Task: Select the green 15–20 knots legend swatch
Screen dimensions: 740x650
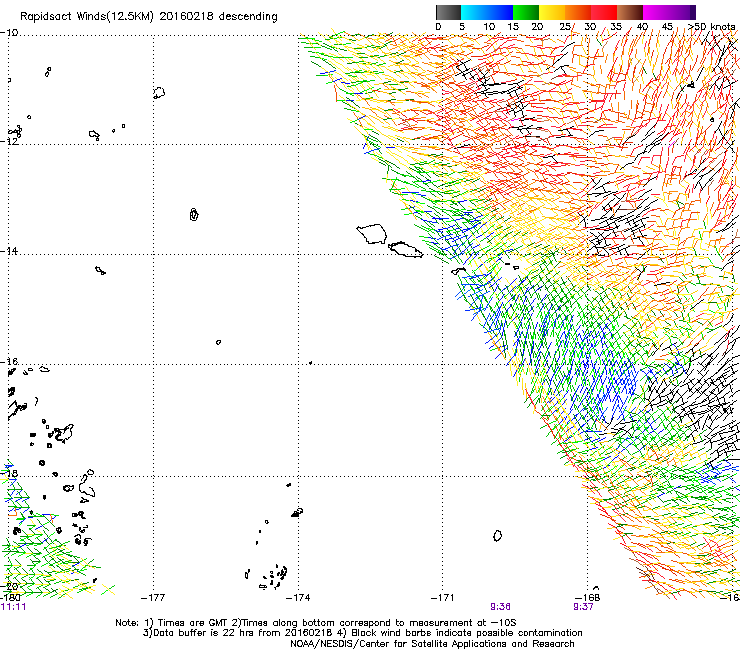Action: (x=526, y=12)
